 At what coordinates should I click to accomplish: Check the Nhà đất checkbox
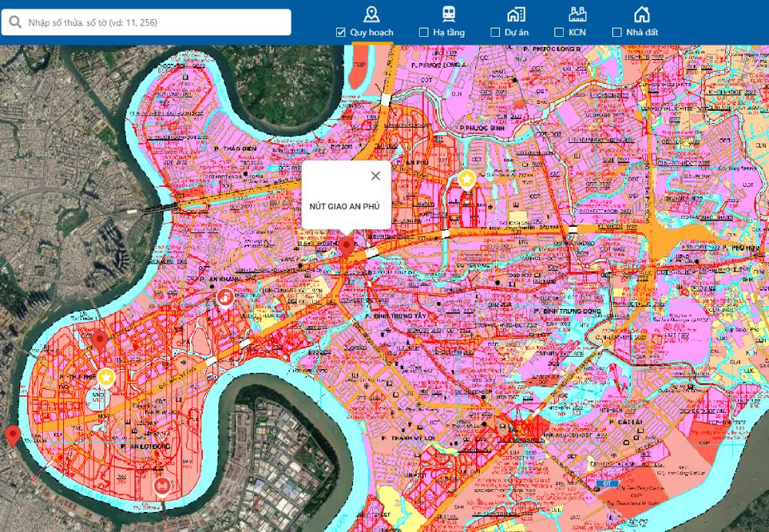[x=617, y=32]
